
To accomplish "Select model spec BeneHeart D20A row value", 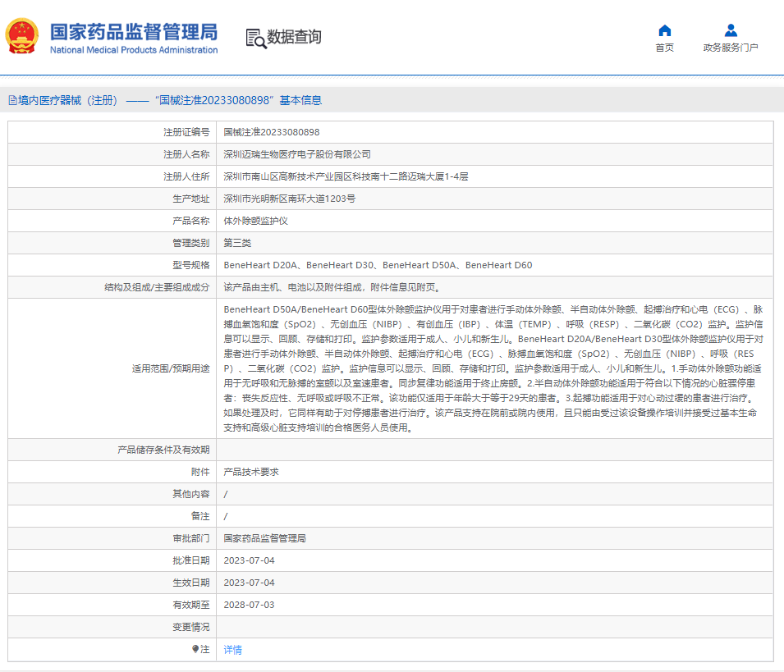I will (378, 265).
